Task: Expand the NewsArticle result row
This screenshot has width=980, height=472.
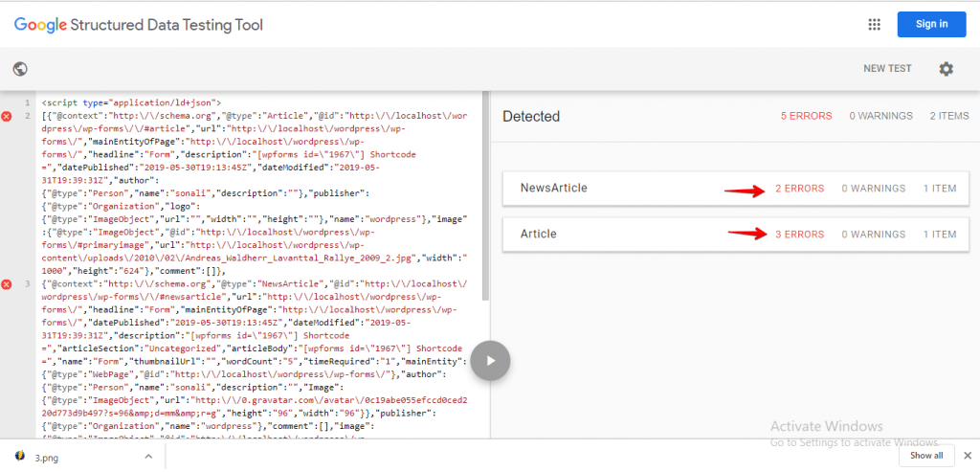Action: pos(736,189)
